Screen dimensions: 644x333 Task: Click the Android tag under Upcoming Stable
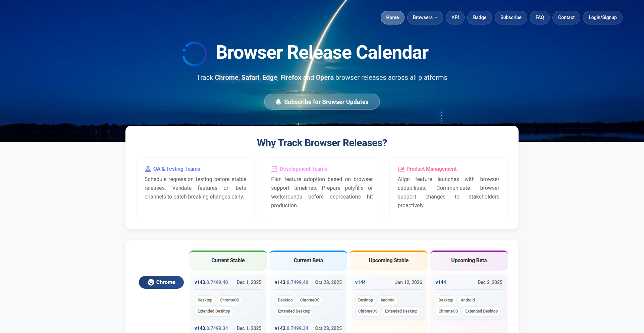tap(387, 300)
